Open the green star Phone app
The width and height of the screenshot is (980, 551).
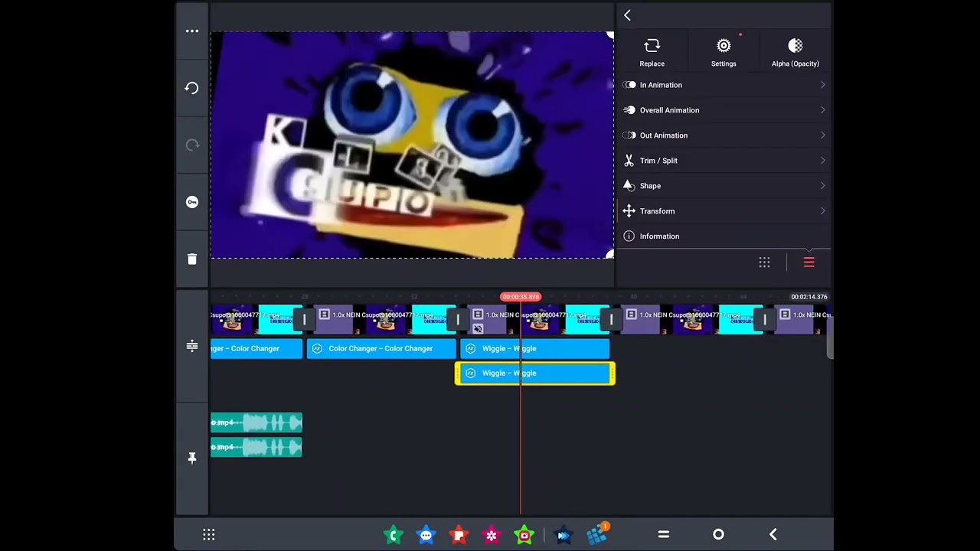tap(394, 535)
